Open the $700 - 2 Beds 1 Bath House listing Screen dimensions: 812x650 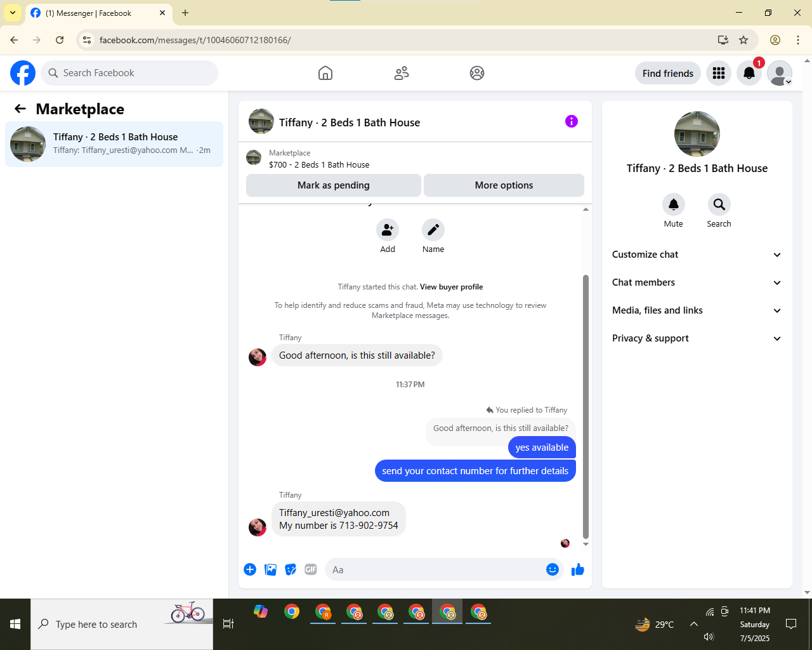point(319,164)
